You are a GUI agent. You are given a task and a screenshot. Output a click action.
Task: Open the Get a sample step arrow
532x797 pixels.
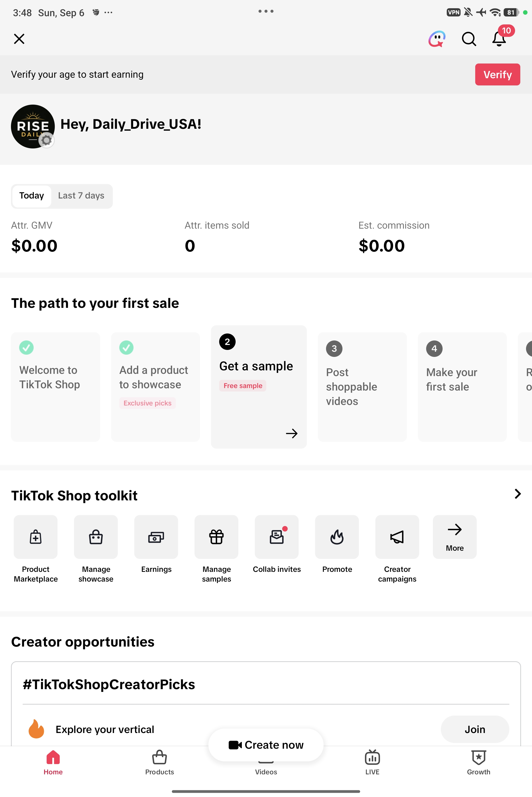[291, 433]
